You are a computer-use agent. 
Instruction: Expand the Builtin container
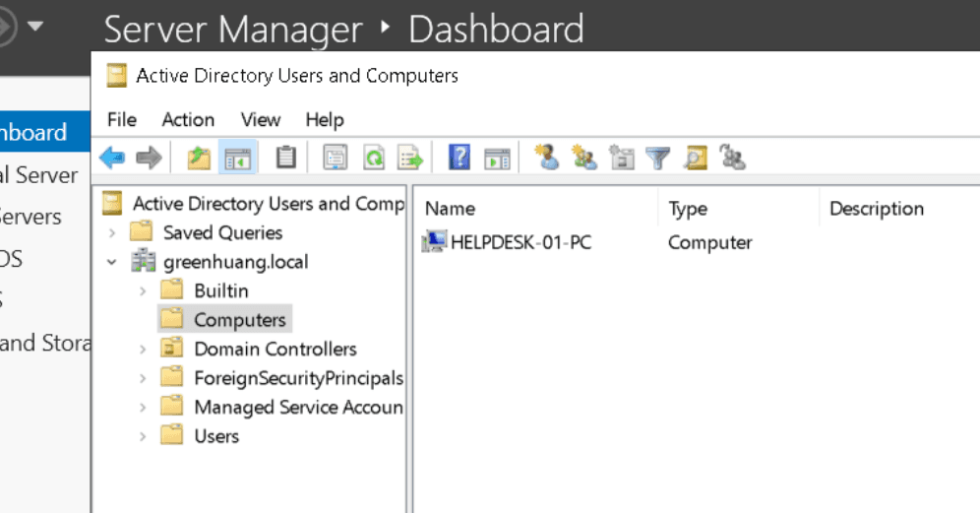tap(143, 290)
